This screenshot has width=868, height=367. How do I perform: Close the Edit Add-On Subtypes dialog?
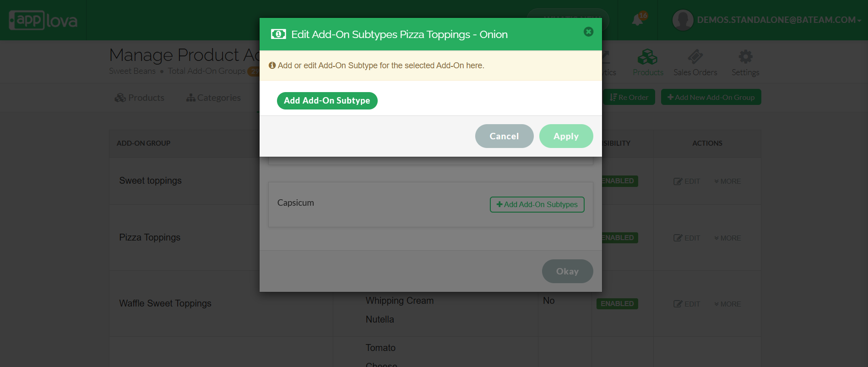(588, 32)
